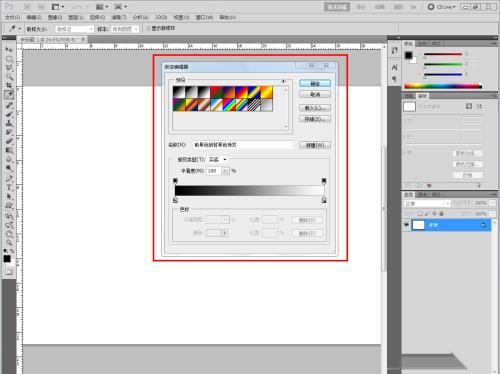The width and height of the screenshot is (500, 374).
Task: Click the New gradient button beside name field
Action: 315,145
